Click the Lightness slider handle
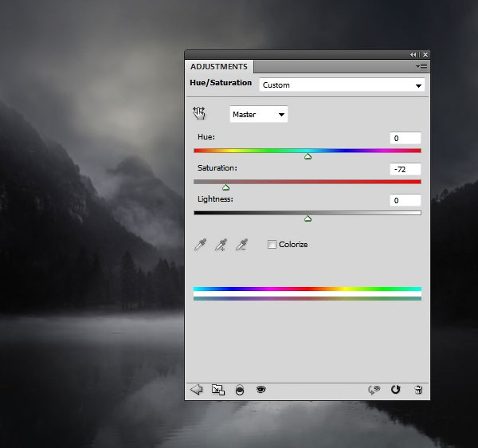This screenshot has height=448, width=478. pyautogui.click(x=308, y=218)
